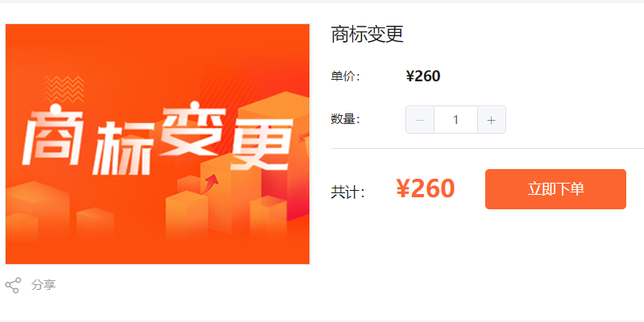Click the 数量 label
644x322 pixels.
coord(346,119)
